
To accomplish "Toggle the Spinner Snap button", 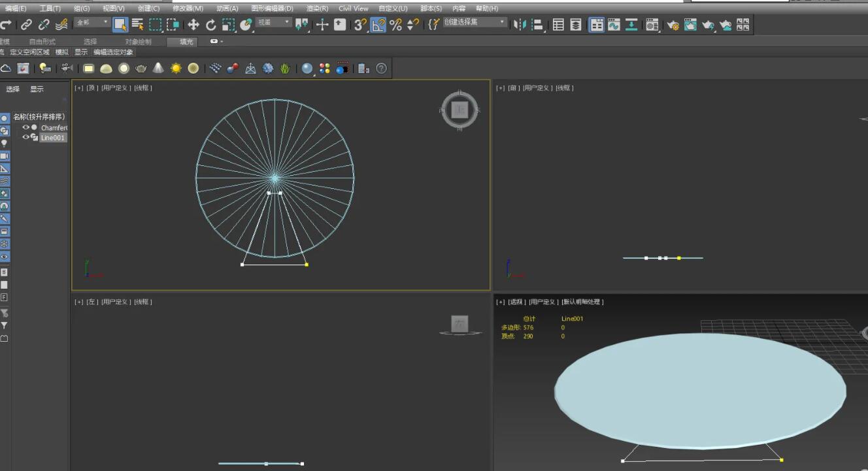I will pos(412,25).
